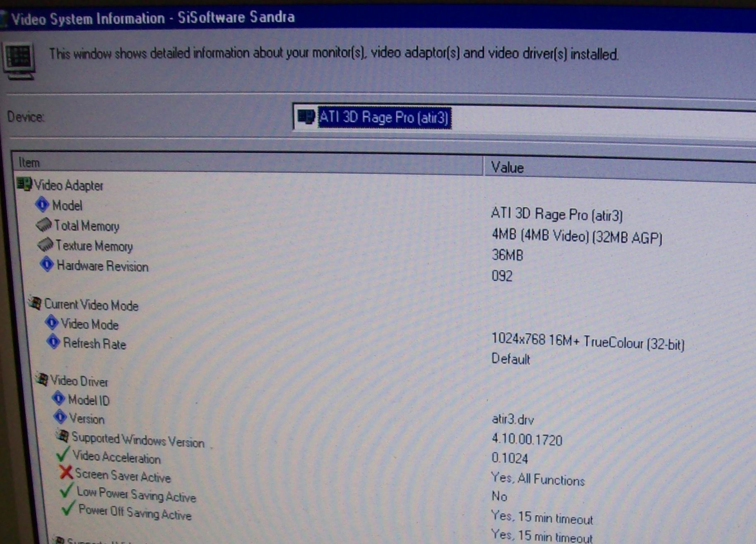756x544 pixels.
Task: Click the green check beside Power Off Saving Active
Action: (x=68, y=508)
